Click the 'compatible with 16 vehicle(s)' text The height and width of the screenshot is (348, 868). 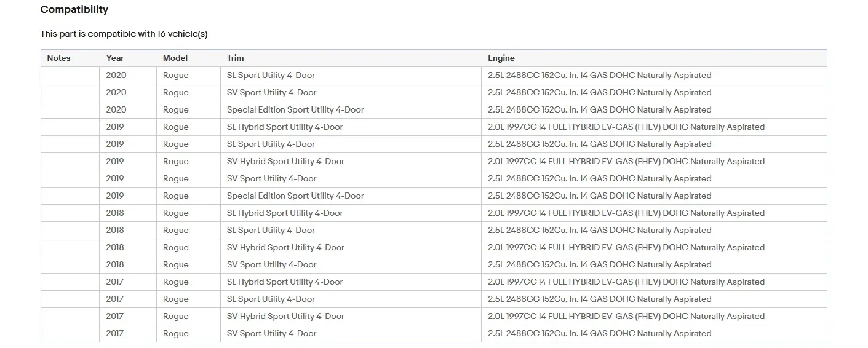[148, 34]
